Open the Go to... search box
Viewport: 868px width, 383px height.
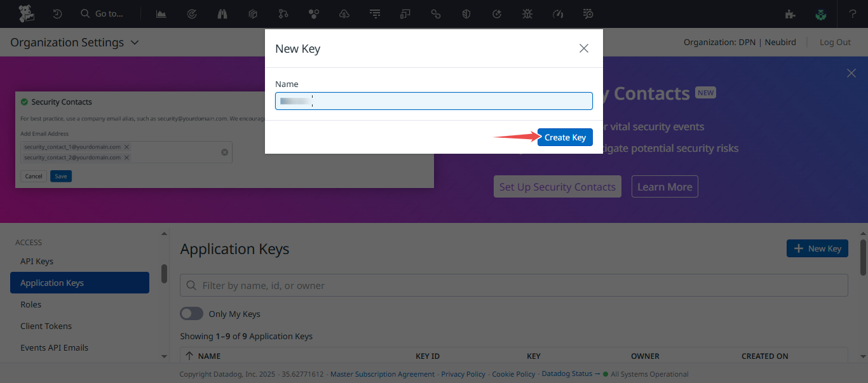[102, 13]
